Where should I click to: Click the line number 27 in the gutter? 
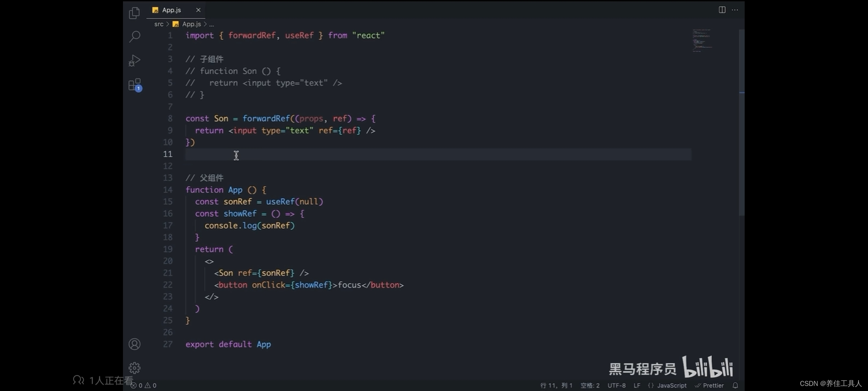click(x=168, y=344)
